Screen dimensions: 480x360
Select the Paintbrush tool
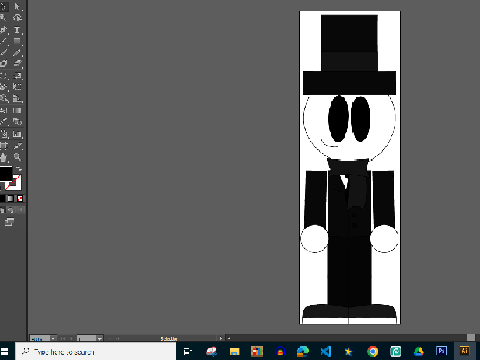point(4,52)
